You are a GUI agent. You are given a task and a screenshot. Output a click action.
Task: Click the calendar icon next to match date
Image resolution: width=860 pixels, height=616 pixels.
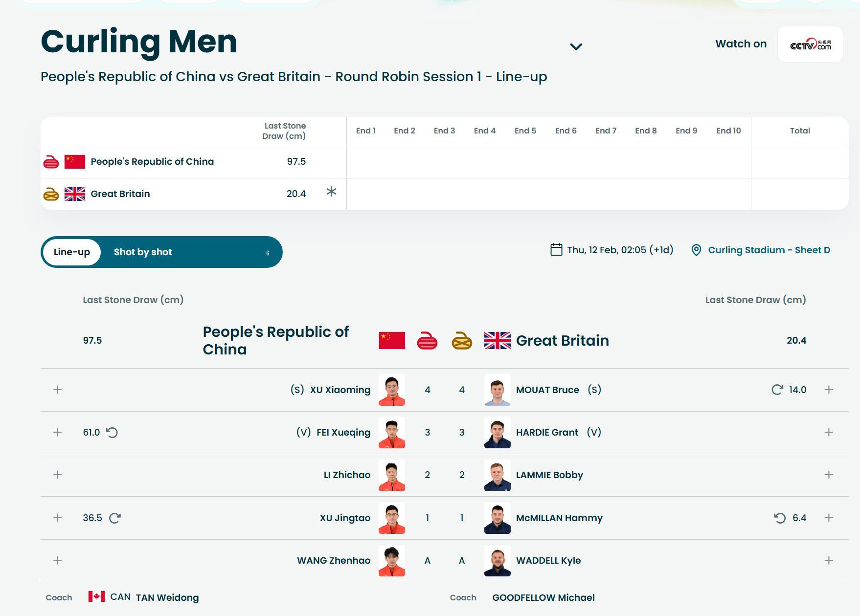pyautogui.click(x=556, y=250)
